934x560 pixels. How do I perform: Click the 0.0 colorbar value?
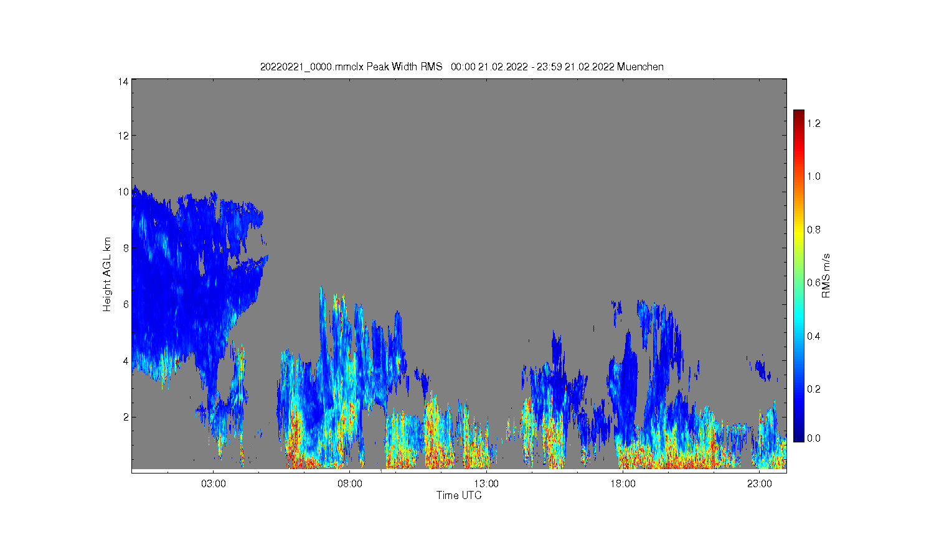point(814,438)
